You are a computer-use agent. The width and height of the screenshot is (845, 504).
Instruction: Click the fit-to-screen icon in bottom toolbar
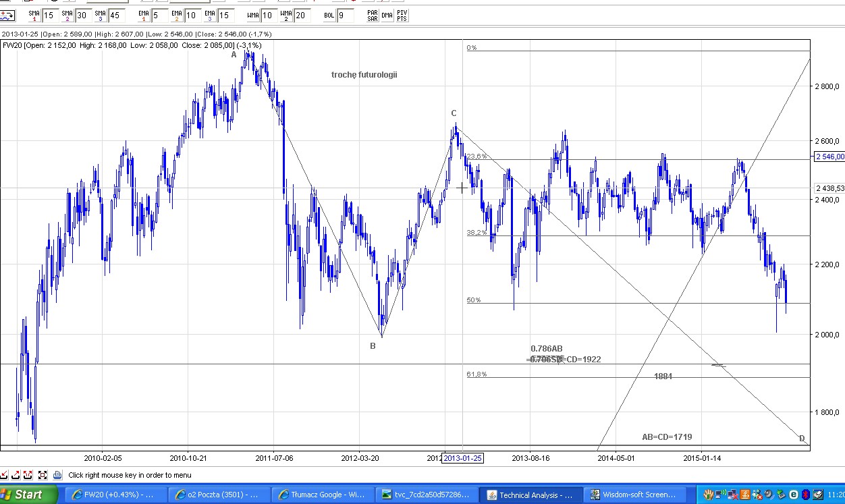[x=43, y=475]
